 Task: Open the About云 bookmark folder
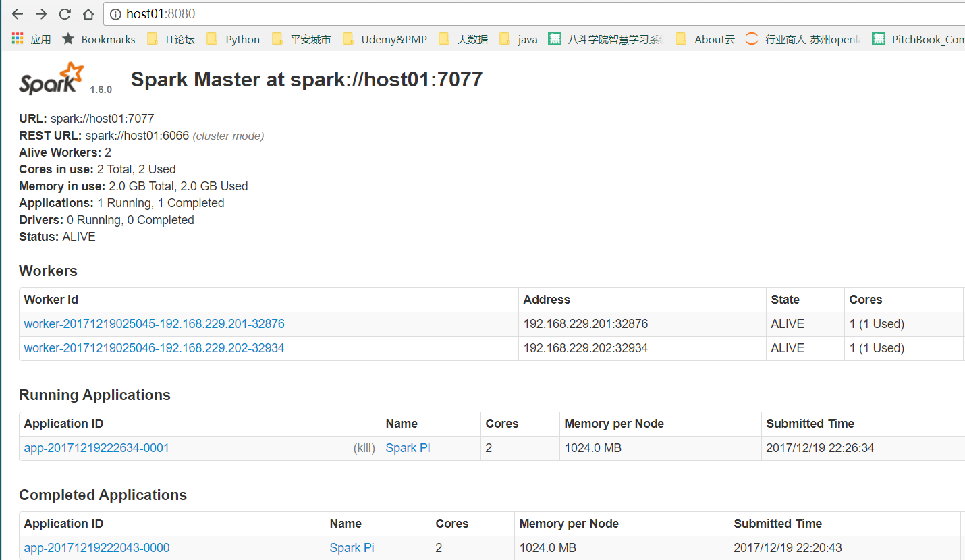pyautogui.click(x=705, y=39)
